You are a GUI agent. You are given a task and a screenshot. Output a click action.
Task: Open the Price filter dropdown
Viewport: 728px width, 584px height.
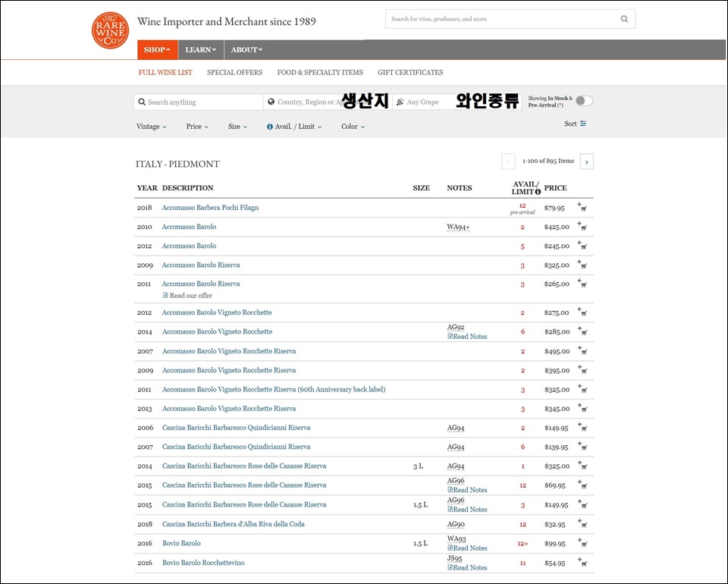[x=197, y=126]
